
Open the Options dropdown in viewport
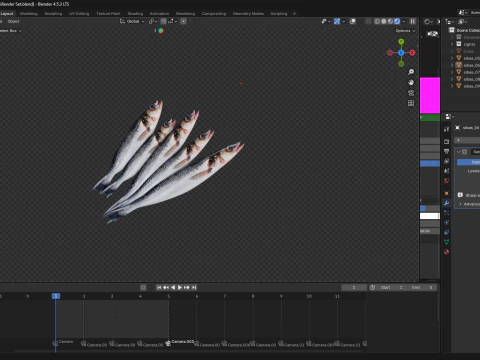tap(405, 31)
